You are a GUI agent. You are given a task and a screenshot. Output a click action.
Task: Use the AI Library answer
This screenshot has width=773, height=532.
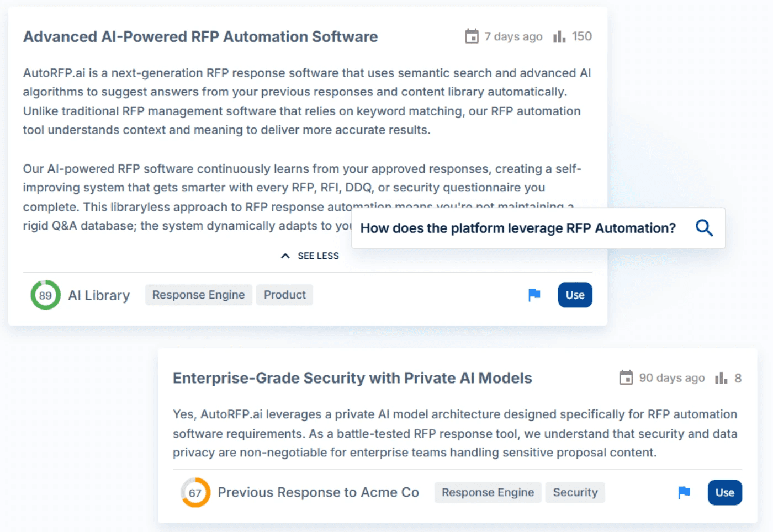click(x=575, y=295)
